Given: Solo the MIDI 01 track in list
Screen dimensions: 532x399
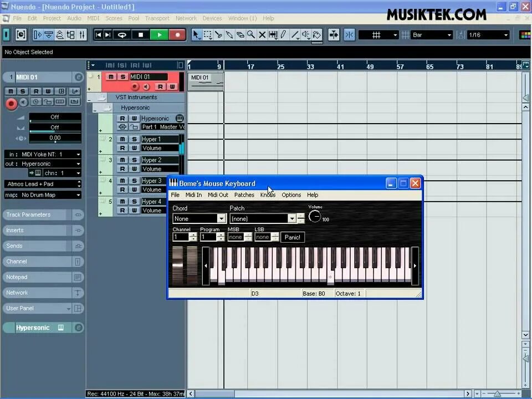Looking at the screenshot, I should point(123,77).
